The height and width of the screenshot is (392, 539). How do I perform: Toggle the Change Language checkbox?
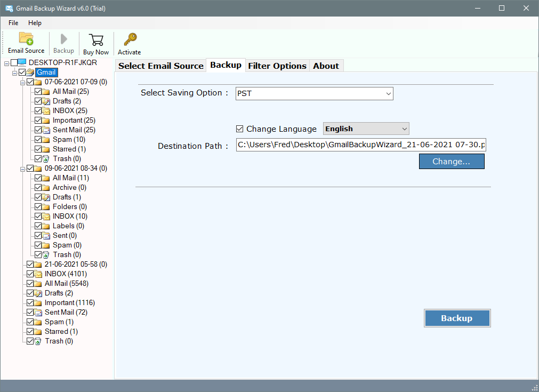[239, 129]
